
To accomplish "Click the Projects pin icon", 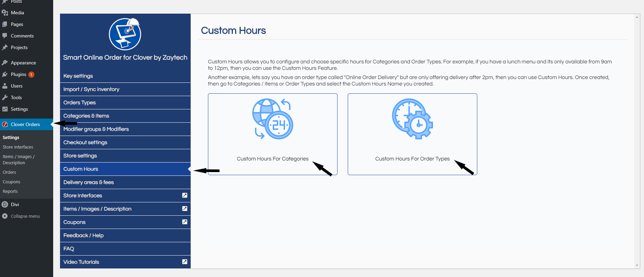I will [x=5, y=47].
